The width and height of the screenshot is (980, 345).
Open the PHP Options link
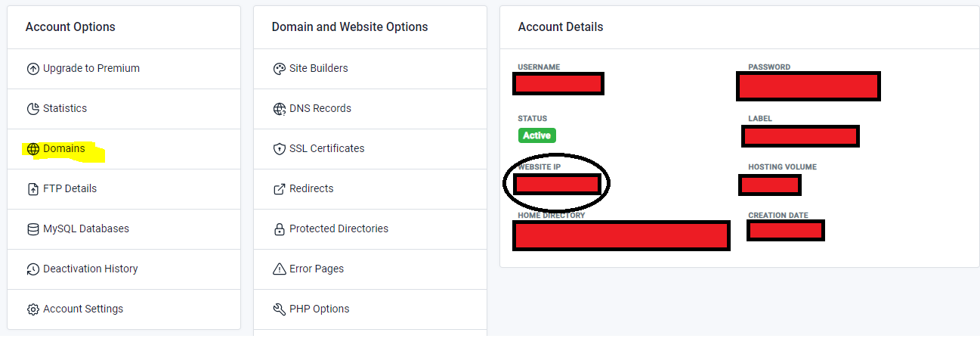click(319, 309)
